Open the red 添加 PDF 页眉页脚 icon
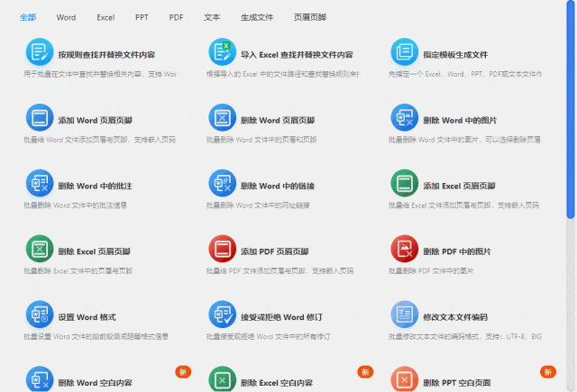577x392 pixels. pos(223,249)
